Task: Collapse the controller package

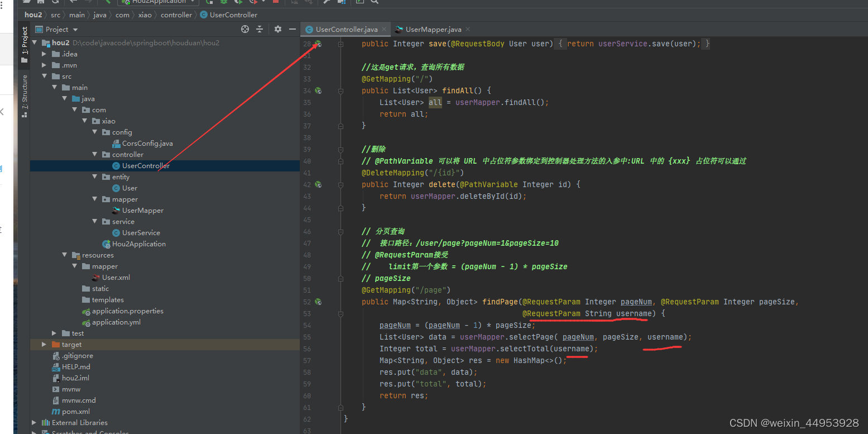Action: coord(95,155)
